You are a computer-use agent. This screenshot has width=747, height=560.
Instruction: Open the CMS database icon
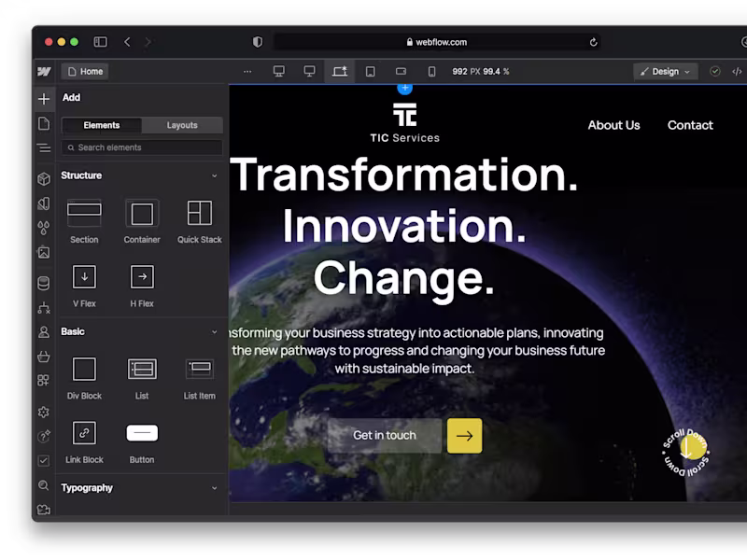pos(44,284)
